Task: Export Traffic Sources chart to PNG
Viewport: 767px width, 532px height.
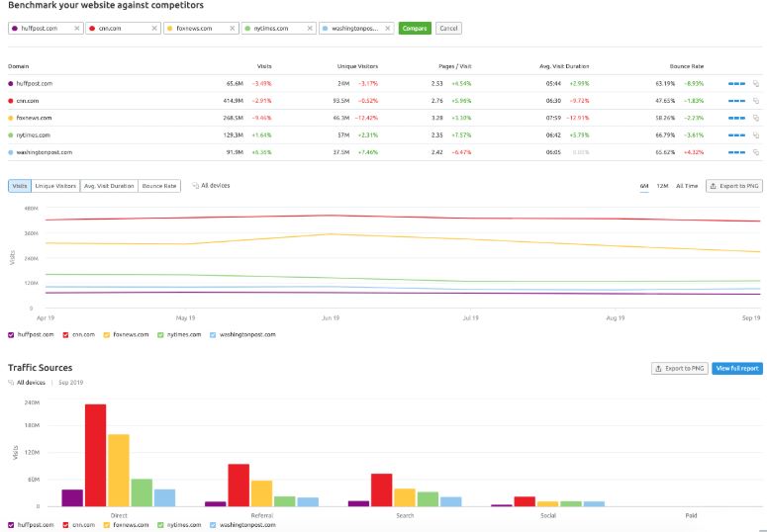Action: [680, 368]
